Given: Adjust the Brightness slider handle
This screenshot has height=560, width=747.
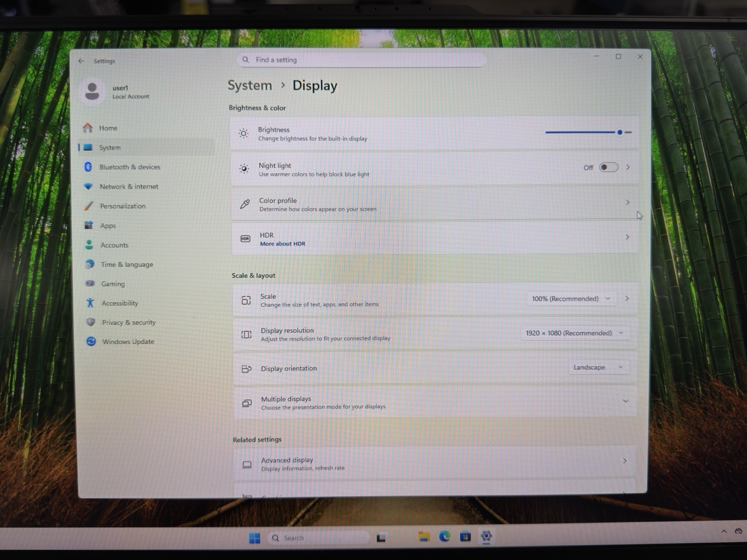Looking at the screenshot, I should pos(620,133).
